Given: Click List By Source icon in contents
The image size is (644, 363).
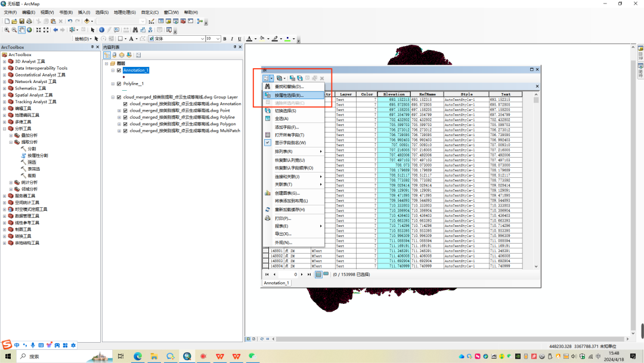Looking at the screenshot, I should point(114,55).
